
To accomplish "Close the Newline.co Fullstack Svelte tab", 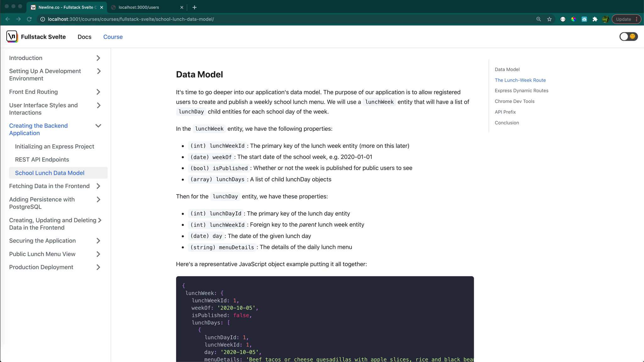I will (x=101, y=7).
